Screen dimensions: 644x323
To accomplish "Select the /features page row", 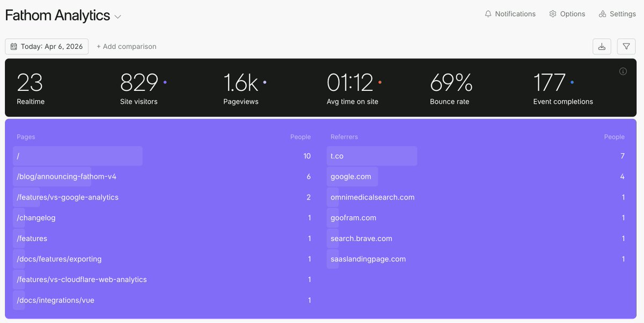I will tap(162, 238).
